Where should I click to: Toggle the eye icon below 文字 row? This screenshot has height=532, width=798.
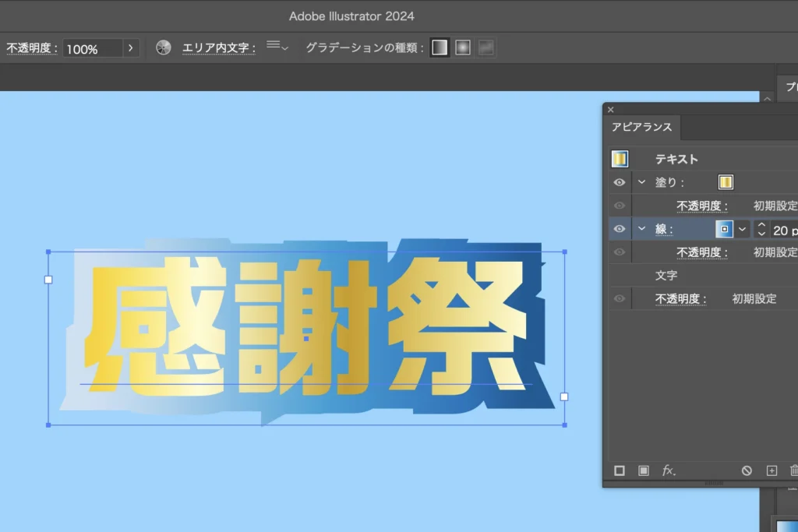(620, 298)
